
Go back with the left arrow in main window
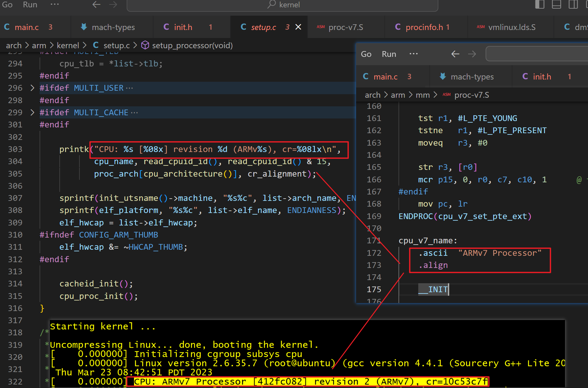point(96,4)
